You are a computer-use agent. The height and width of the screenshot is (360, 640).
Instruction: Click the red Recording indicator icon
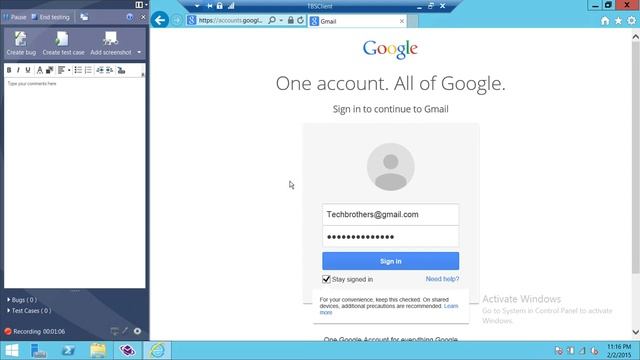click(x=8, y=331)
